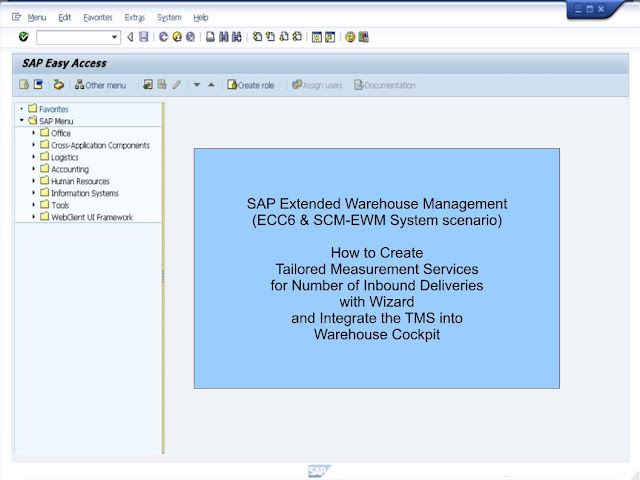The width and height of the screenshot is (640, 480).
Task: Click the Assign users button
Action: [317, 85]
